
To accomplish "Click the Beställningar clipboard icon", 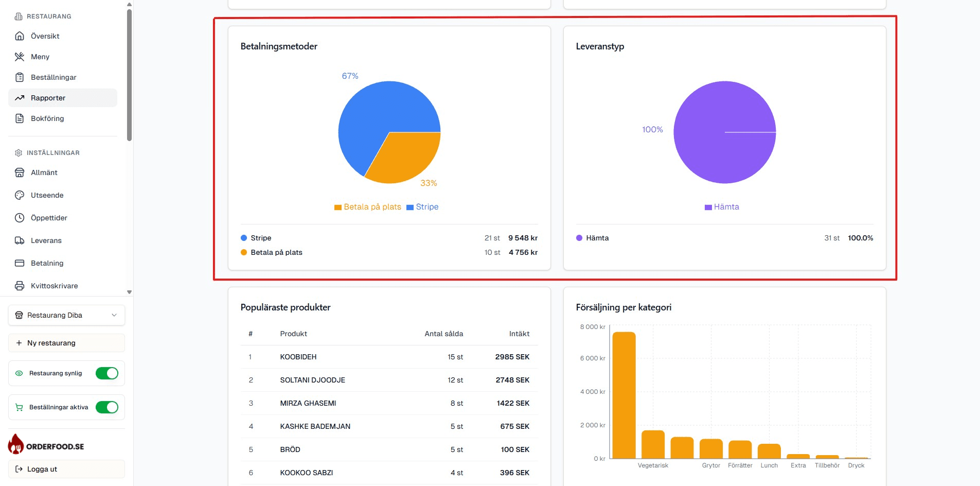I will [x=20, y=77].
